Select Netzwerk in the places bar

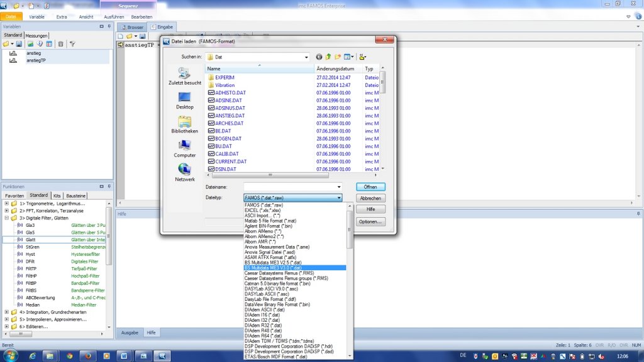point(185,173)
